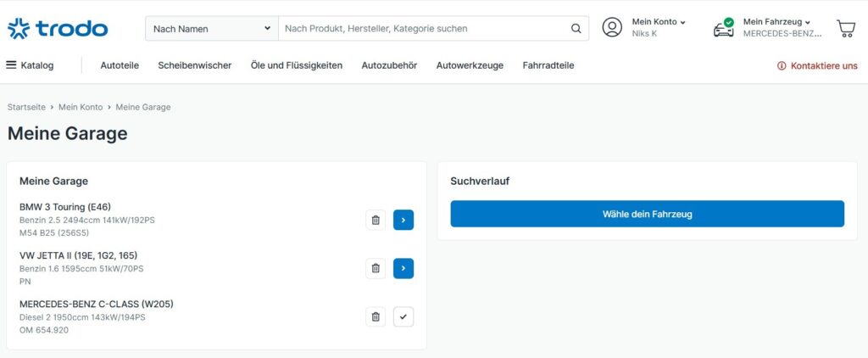Remove MERCEDES-BENZ C-CLASS with trash icon
The height and width of the screenshot is (358, 868).
pos(376,317)
